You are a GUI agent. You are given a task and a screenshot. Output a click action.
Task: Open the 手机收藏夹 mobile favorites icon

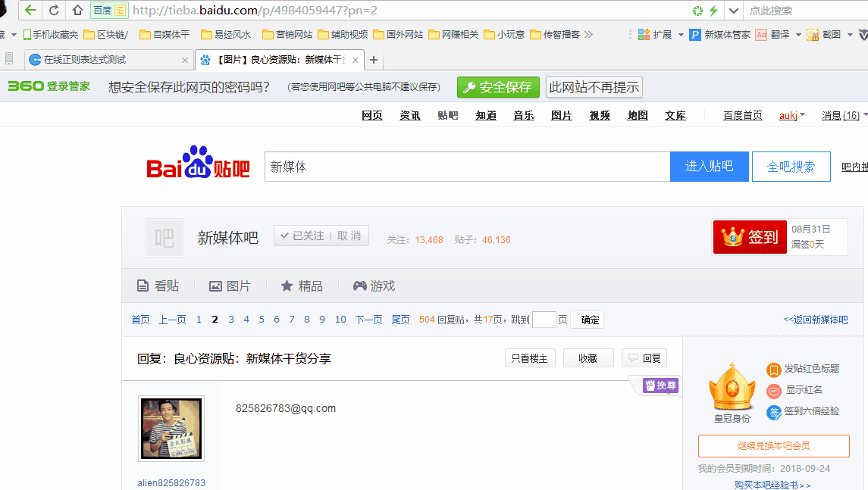[x=27, y=35]
